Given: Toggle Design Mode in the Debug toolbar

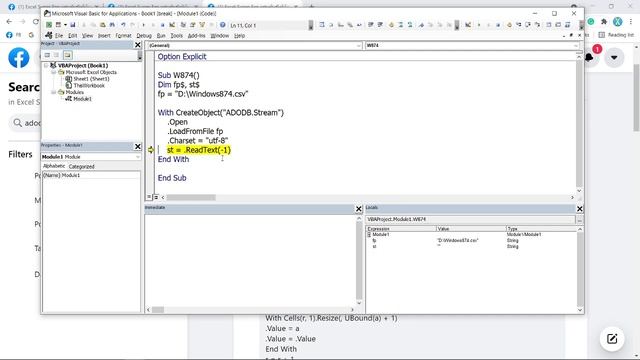Looking at the screenshot, I should [x=468, y=25].
